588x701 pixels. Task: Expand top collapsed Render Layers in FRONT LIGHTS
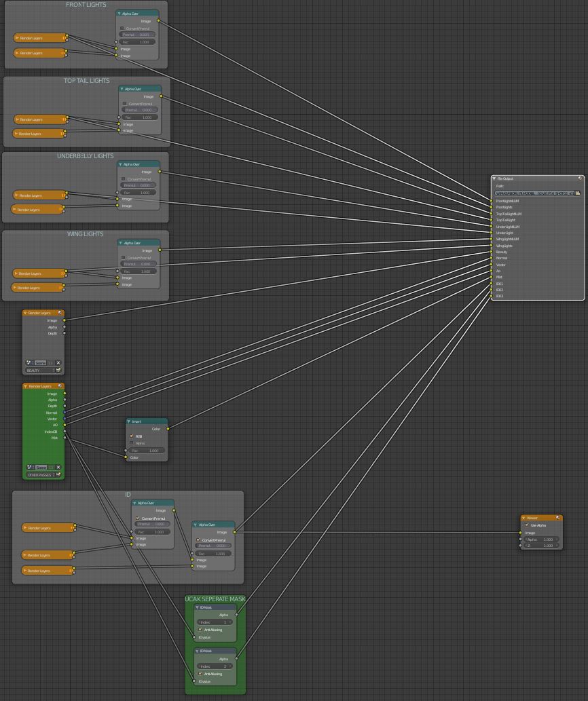point(17,38)
